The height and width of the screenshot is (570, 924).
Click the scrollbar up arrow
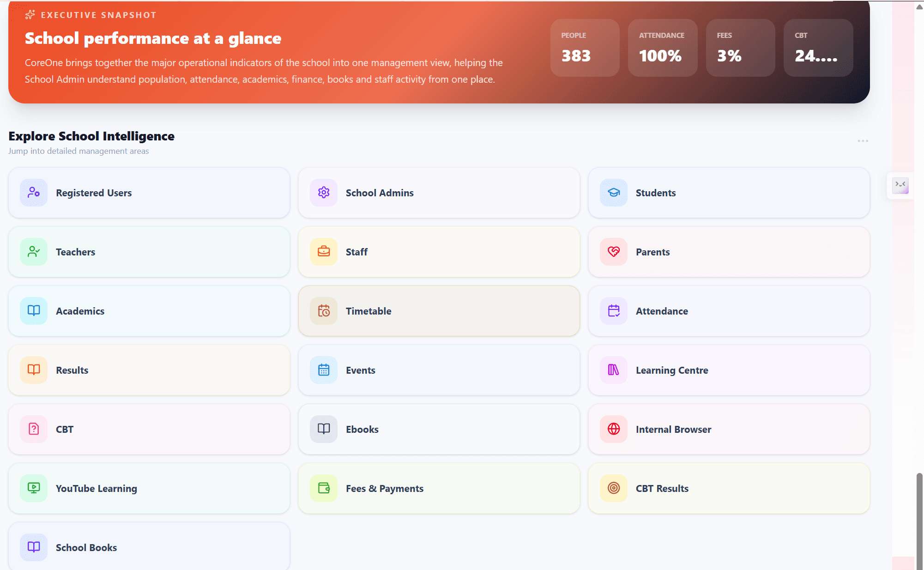[919, 6]
